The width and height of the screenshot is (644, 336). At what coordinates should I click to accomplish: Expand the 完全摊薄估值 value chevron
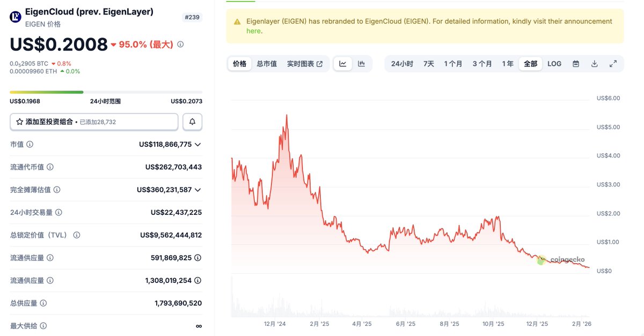click(198, 190)
